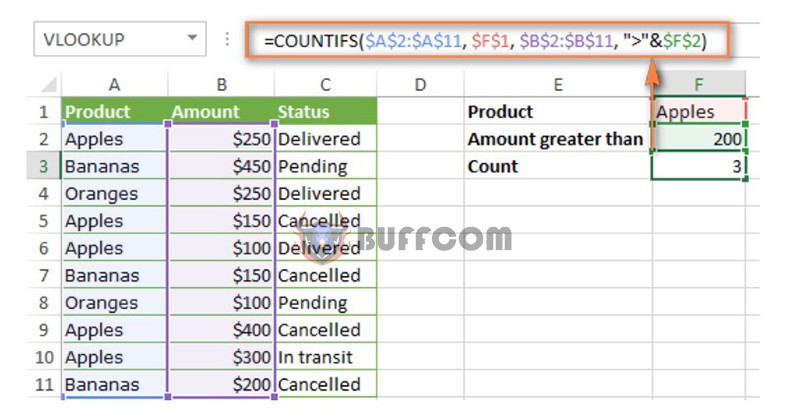Click inside the COUNTIFS formula bar
800x414 pixels.
[486, 41]
